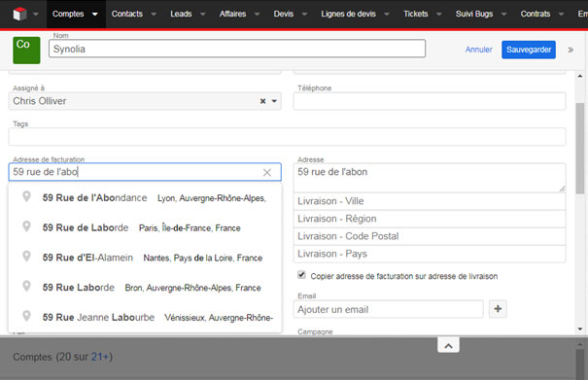
Task: Select suggestion 59 Rue de Laborde, Paris
Action: (145, 227)
